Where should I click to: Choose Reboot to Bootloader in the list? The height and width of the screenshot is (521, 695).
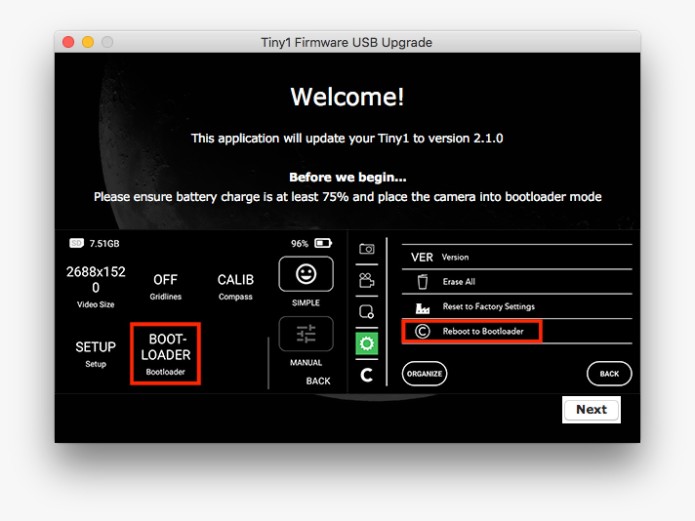[x=470, y=331]
